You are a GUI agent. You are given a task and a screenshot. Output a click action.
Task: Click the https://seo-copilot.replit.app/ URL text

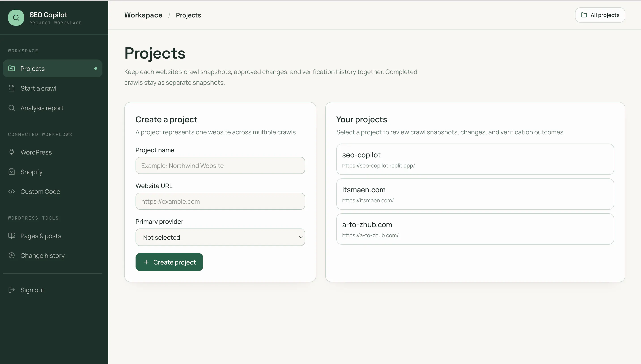(378, 165)
